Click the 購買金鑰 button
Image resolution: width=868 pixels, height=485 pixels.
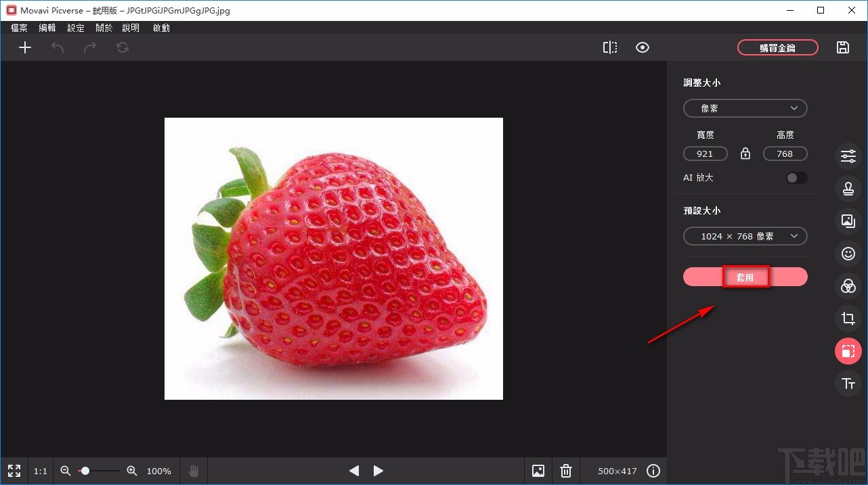(777, 47)
